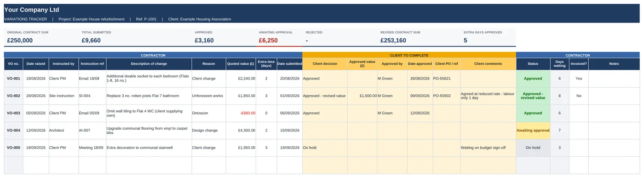Select the PO-55902 client PO cell

(x=447, y=96)
